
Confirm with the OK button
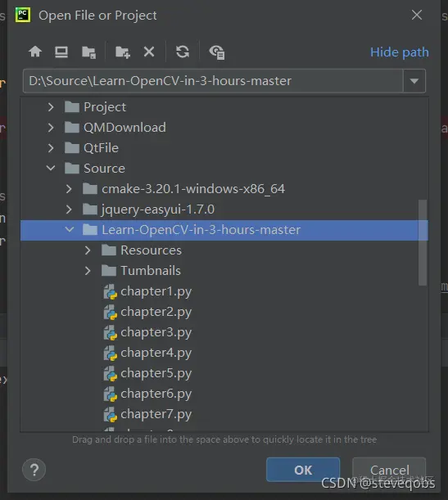click(303, 470)
